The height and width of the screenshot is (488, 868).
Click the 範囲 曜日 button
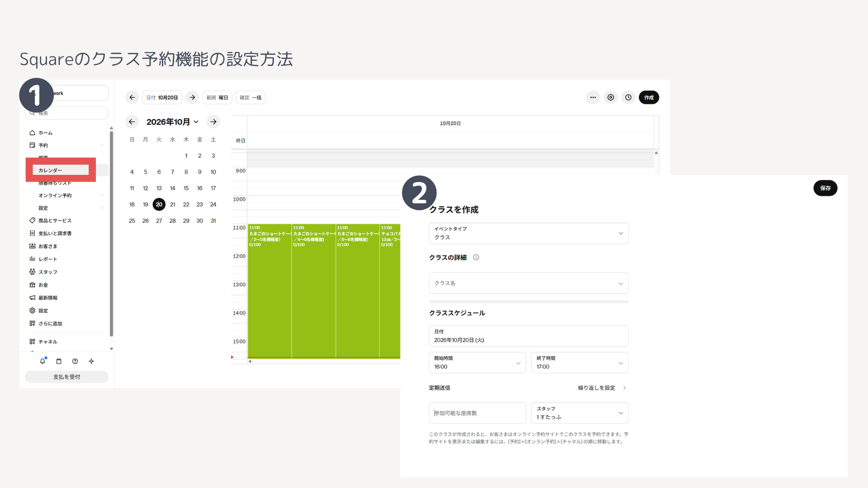click(x=217, y=98)
